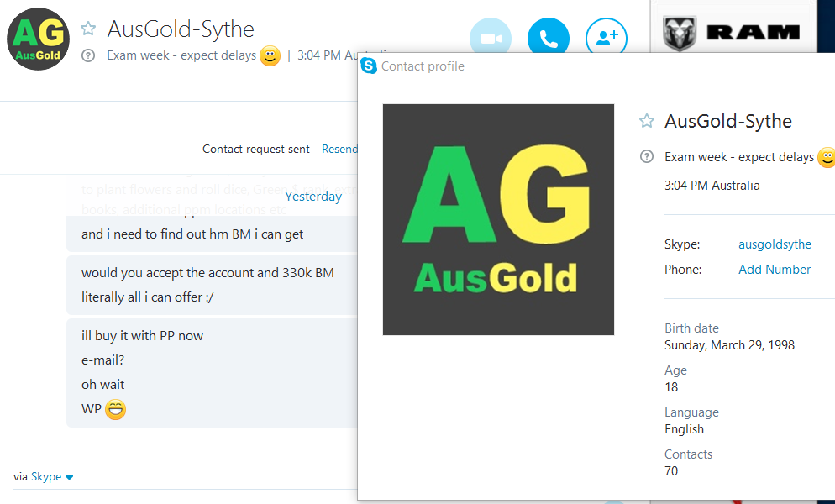The image size is (835, 504).
Task: Click the status question mark in header
Action: coord(88,56)
